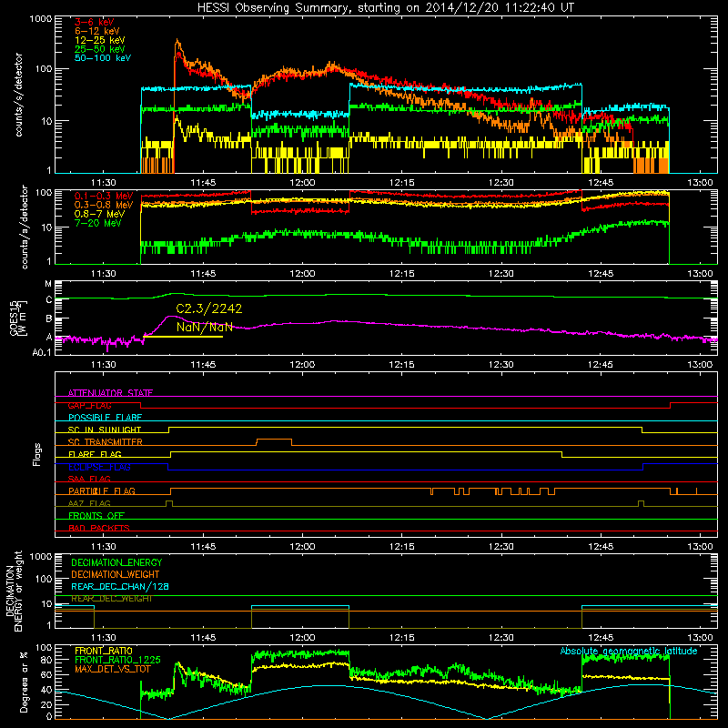This screenshot has width=728, height=728.
Task: Click the DECIMATION_WEIGHT legend label
Action: click(116, 574)
